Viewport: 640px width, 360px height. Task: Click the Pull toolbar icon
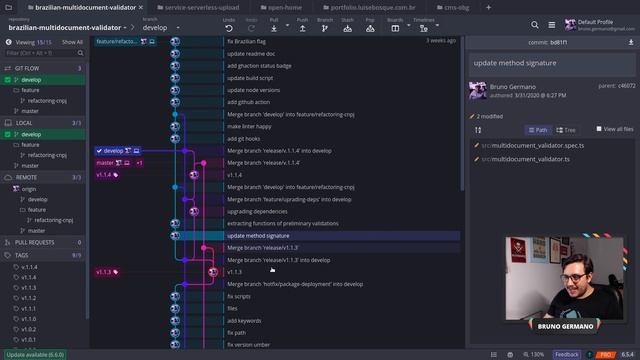274,29
